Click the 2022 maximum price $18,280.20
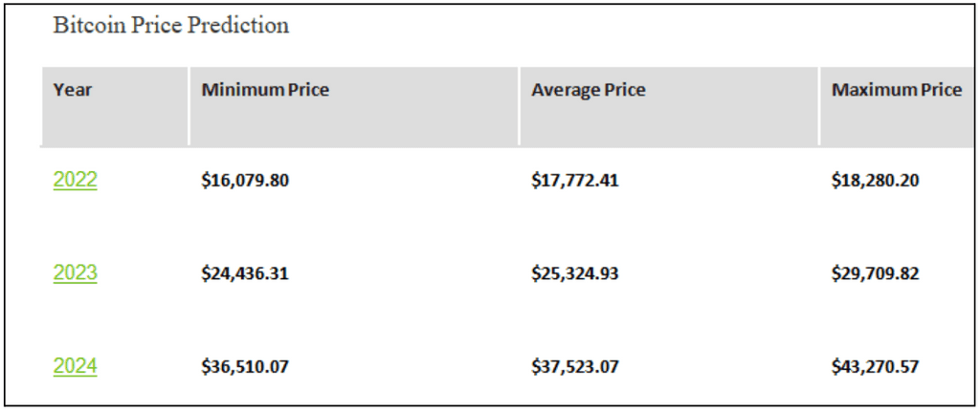This screenshot has height=412, width=980. coord(875,181)
